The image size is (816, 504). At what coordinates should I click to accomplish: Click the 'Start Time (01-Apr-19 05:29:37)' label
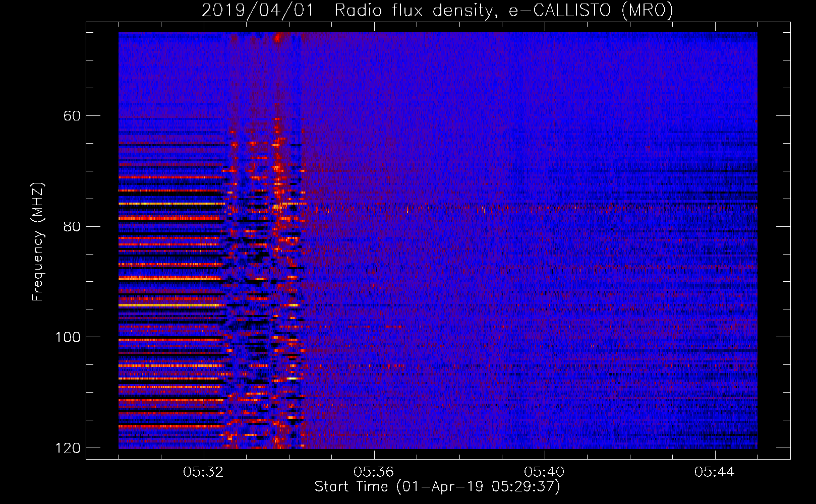tap(437, 487)
